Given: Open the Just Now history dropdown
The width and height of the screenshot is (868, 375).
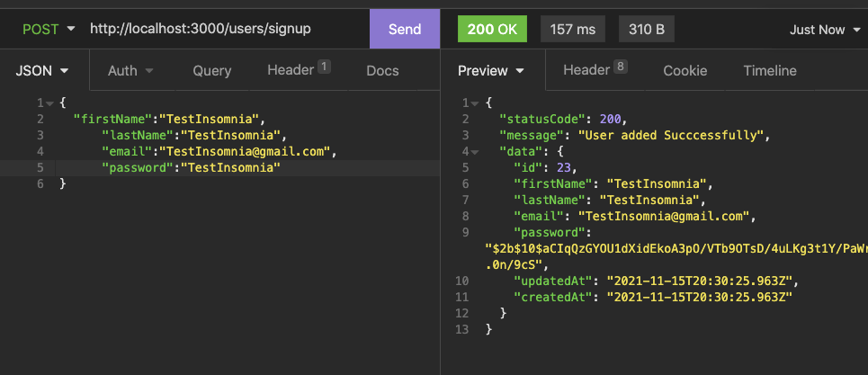Looking at the screenshot, I should pyautogui.click(x=825, y=30).
